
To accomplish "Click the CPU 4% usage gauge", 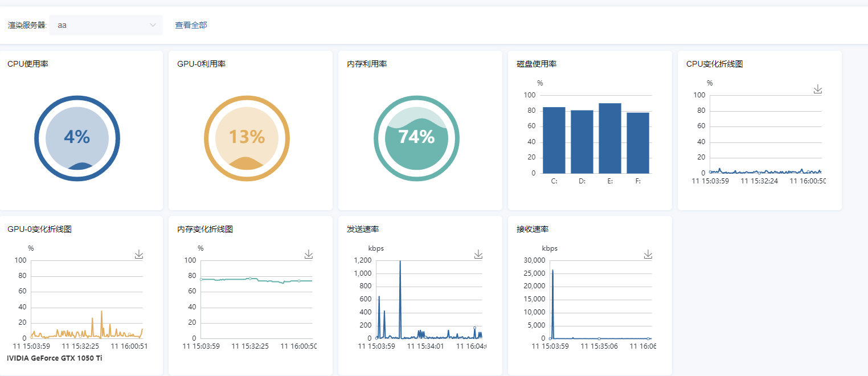I will [x=77, y=138].
